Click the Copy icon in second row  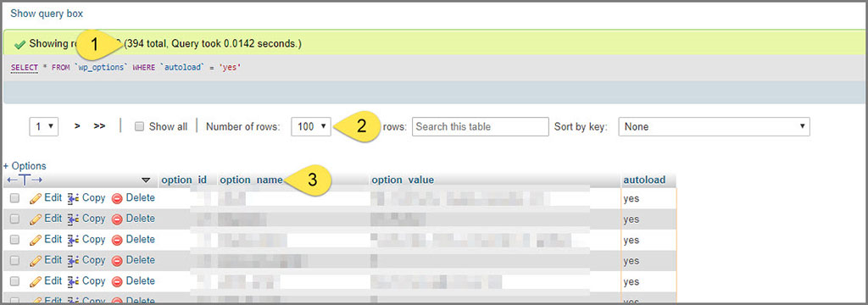point(74,219)
